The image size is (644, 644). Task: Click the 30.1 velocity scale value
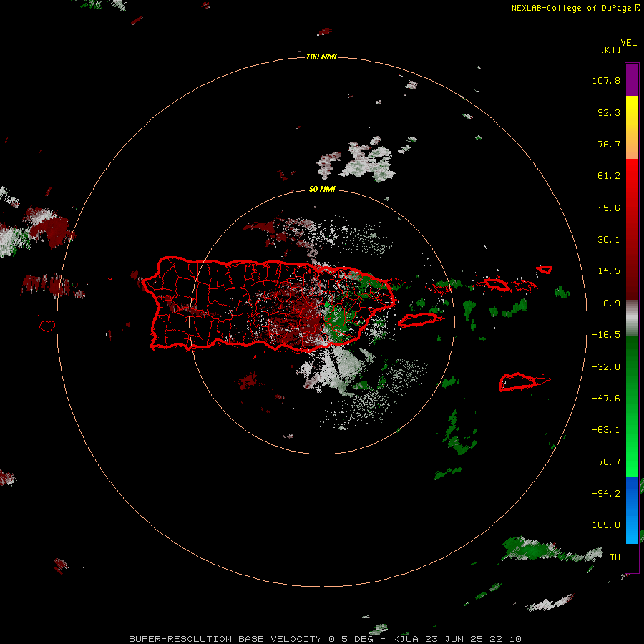(609, 240)
